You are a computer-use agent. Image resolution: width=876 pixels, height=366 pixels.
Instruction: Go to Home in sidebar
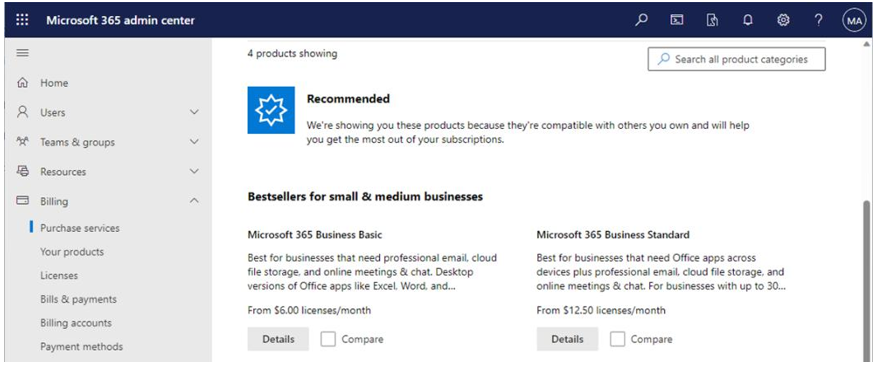(x=54, y=83)
